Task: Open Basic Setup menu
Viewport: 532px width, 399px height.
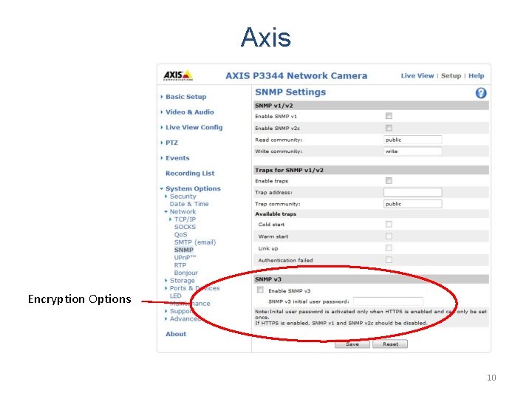Action: pyautogui.click(x=186, y=97)
